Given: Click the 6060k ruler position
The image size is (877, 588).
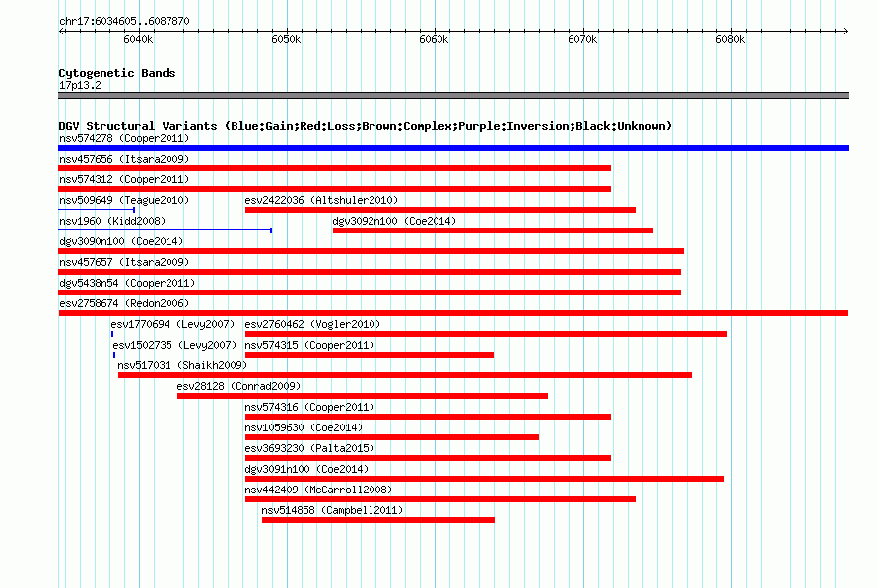Looking at the screenshot, I should [x=434, y=39].
